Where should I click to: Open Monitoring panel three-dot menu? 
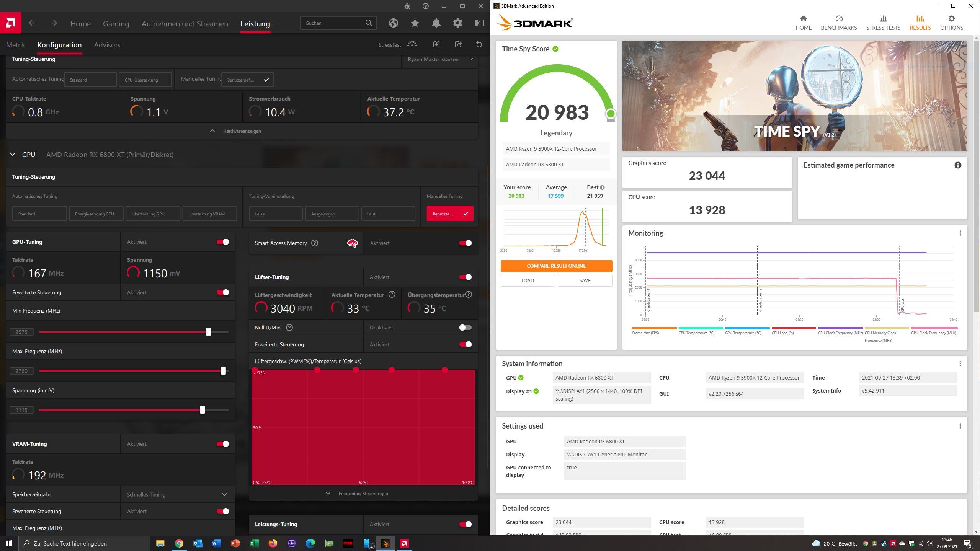coord(960,233)
